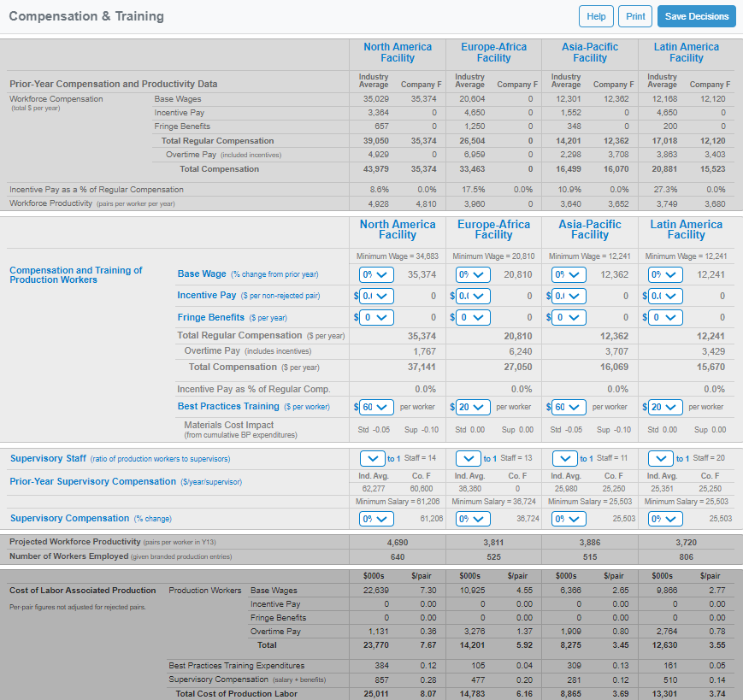Click the Compensation and Training of Production Workers heading

(75, 275)
